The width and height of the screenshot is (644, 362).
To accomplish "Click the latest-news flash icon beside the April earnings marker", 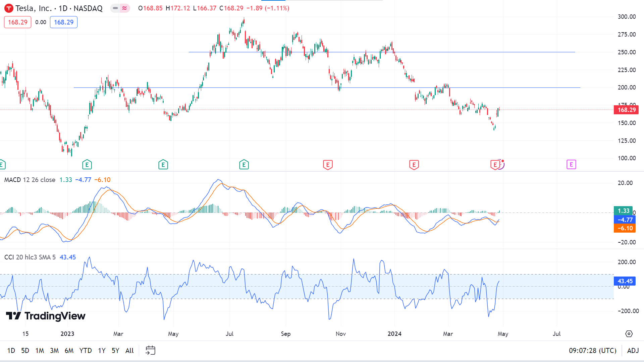I will coord(501,164).
